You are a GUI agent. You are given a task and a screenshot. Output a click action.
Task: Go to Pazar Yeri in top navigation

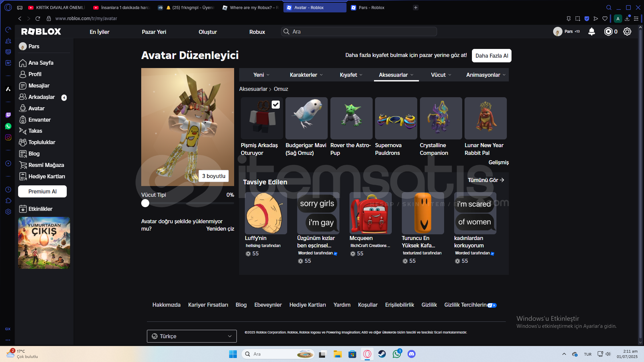click(154, 32)
